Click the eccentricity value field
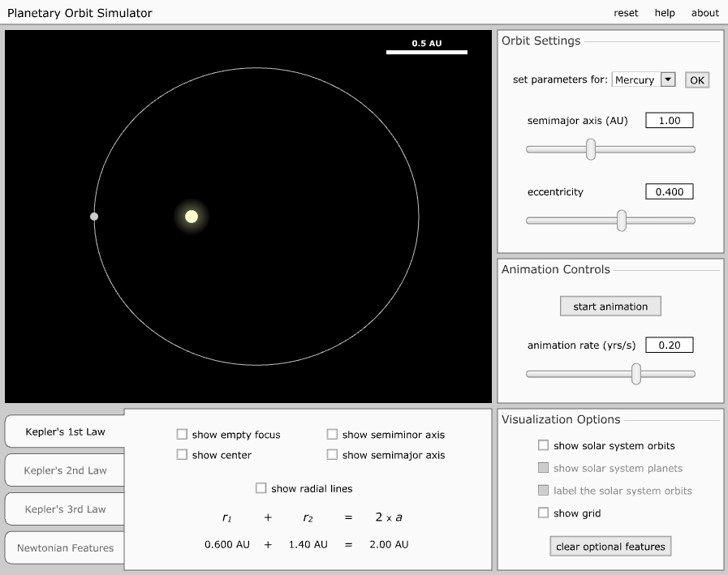This screenshot has height=575, width=728. pyautogui.click(x=669, y=192)
